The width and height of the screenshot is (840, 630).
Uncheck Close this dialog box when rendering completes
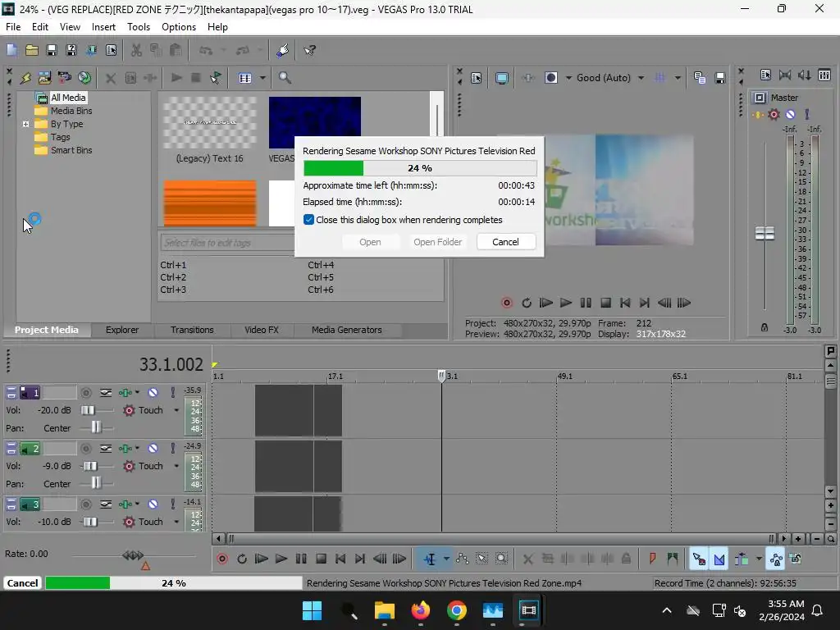[308, 220]
